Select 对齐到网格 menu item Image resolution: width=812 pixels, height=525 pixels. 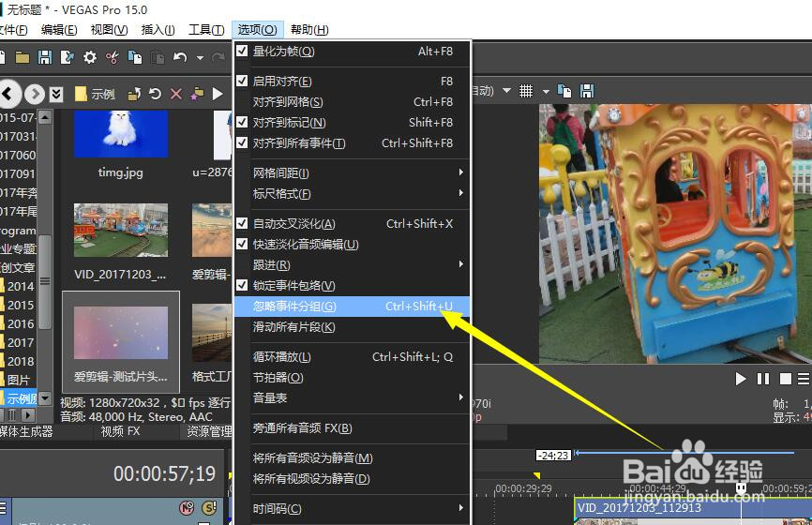click(353, 102)
